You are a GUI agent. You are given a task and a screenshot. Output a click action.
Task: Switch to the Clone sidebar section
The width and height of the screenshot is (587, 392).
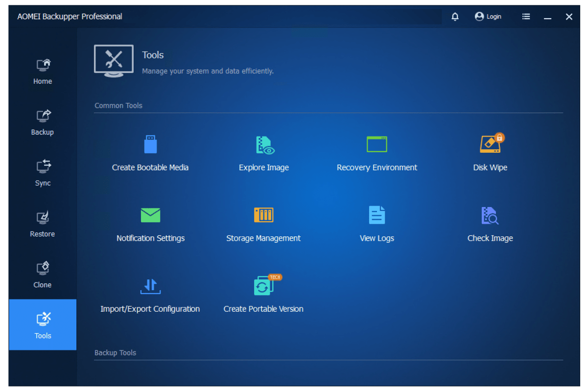pyautogui.click(x=43, y=275)
